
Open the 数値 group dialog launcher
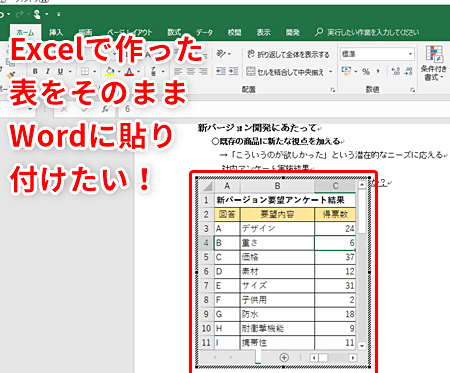[x=413, y=90]
